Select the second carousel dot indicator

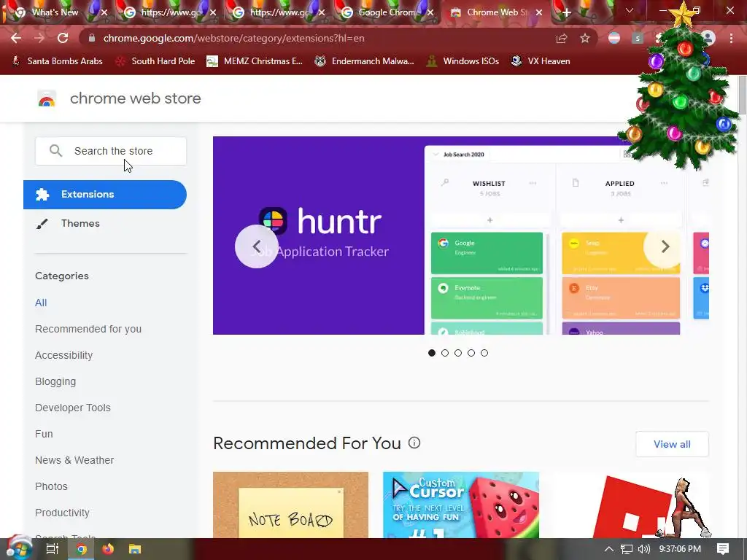coord(445,353)
